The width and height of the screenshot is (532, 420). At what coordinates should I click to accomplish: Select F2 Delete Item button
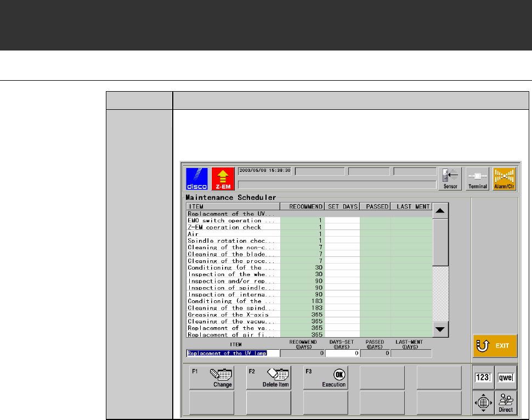(269, 378)
